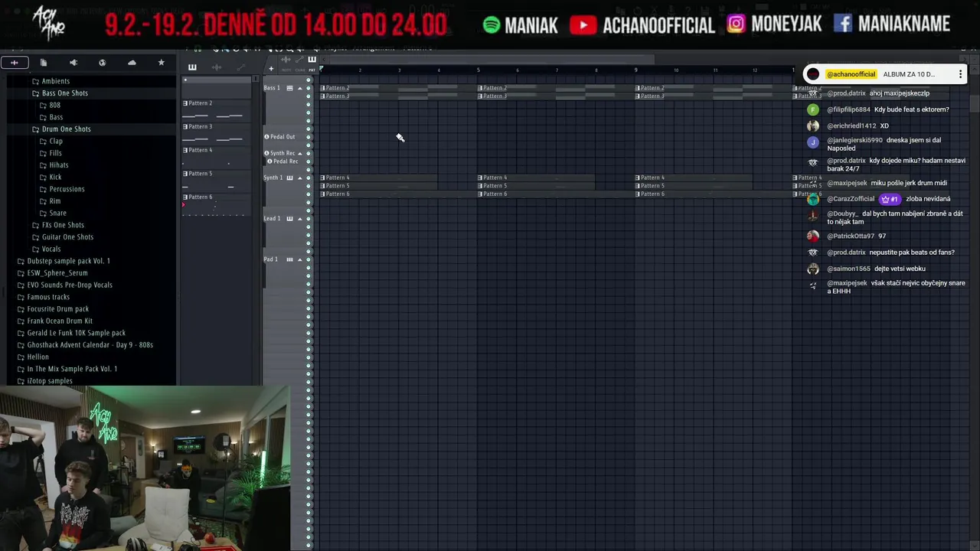
Task: Select Pattern 3 in the picker
Action: (x=216, y=133)
